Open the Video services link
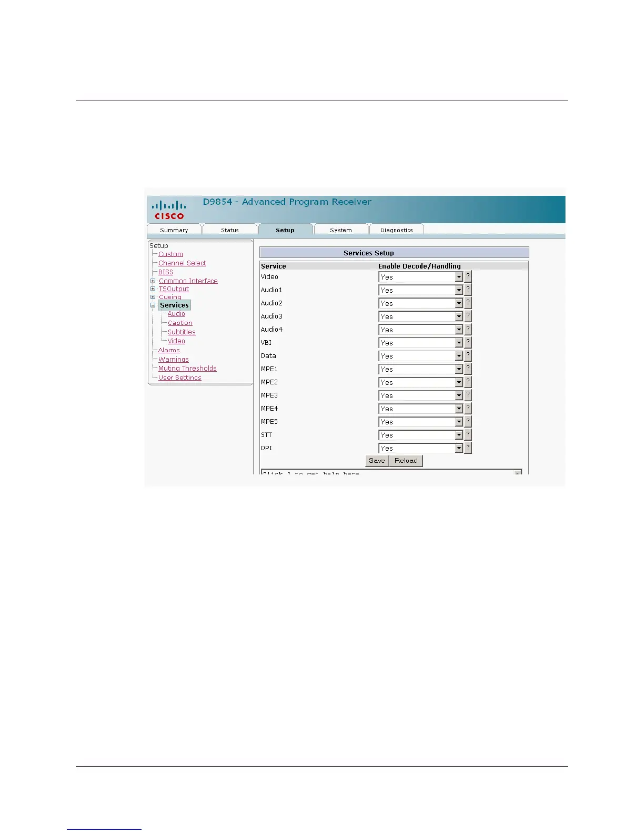This screenshot has height=834, width=644. coord(176,341)
